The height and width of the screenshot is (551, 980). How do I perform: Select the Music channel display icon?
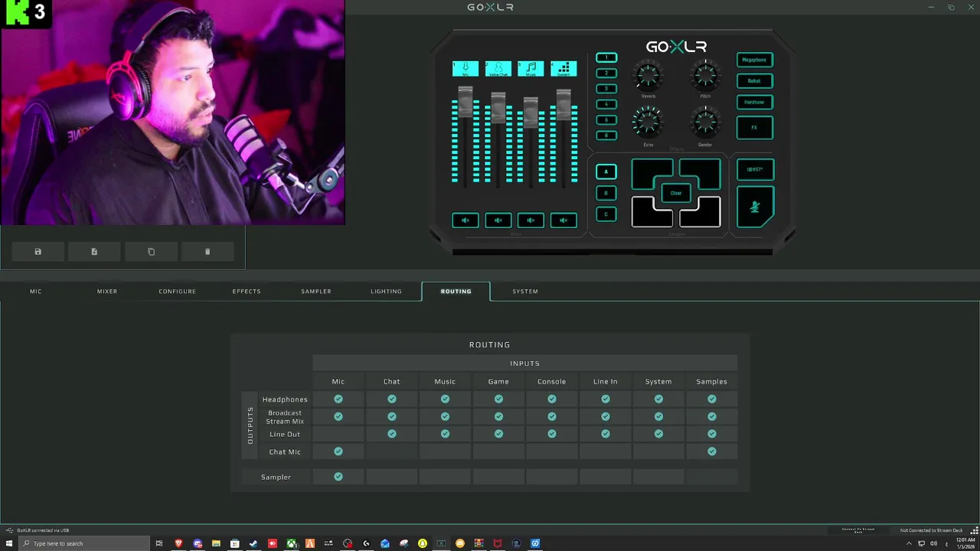[531, 69]
